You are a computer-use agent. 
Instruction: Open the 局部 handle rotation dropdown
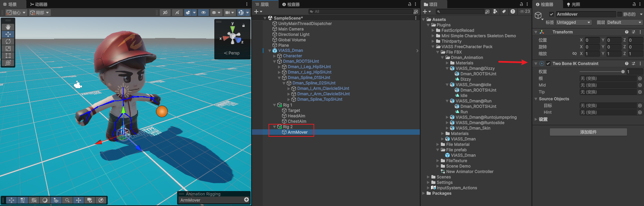(x=40, y=13)
